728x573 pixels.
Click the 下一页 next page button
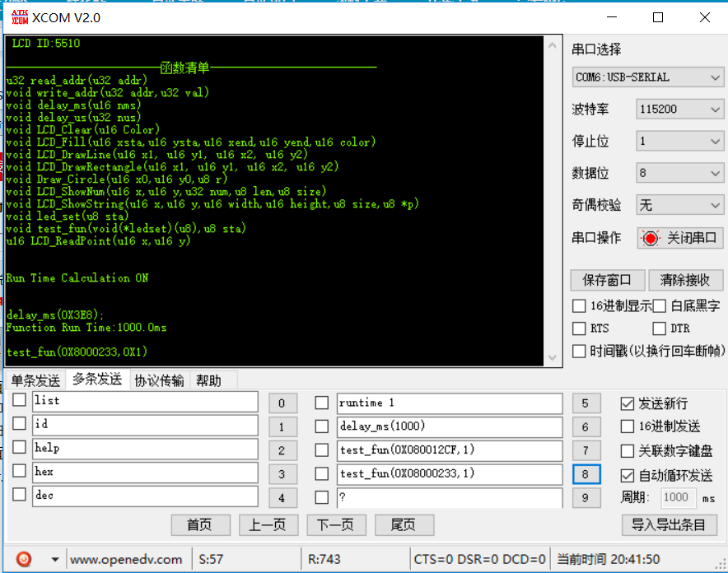[x=336, y=524]
